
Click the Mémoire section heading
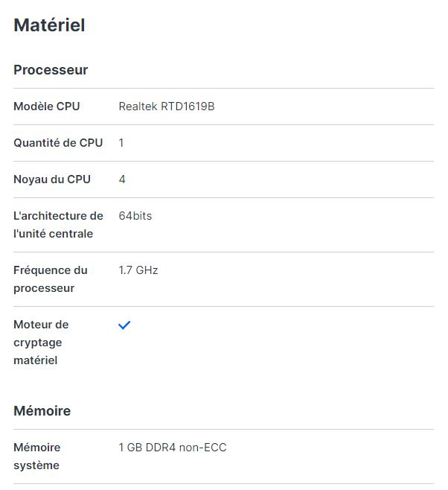click(42, 410)
